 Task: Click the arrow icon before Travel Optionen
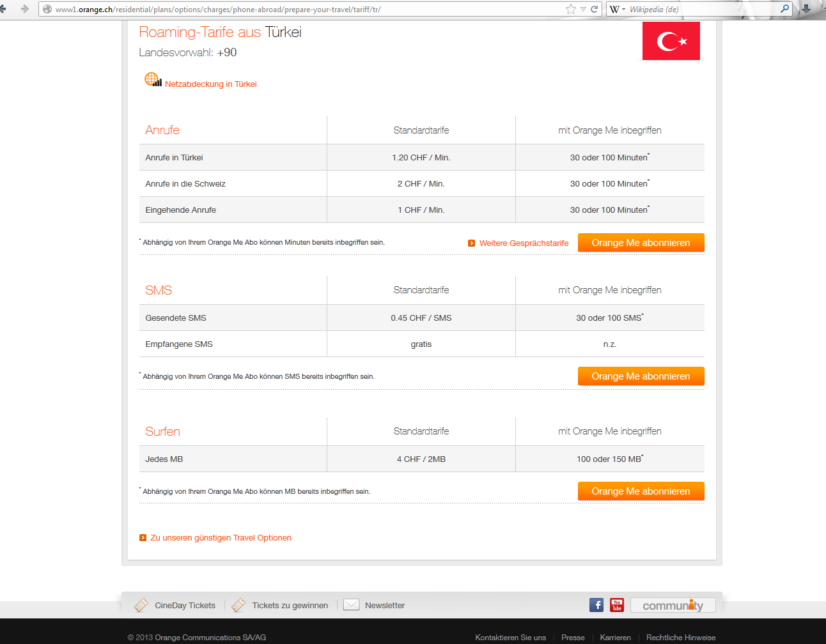(143, 538)
